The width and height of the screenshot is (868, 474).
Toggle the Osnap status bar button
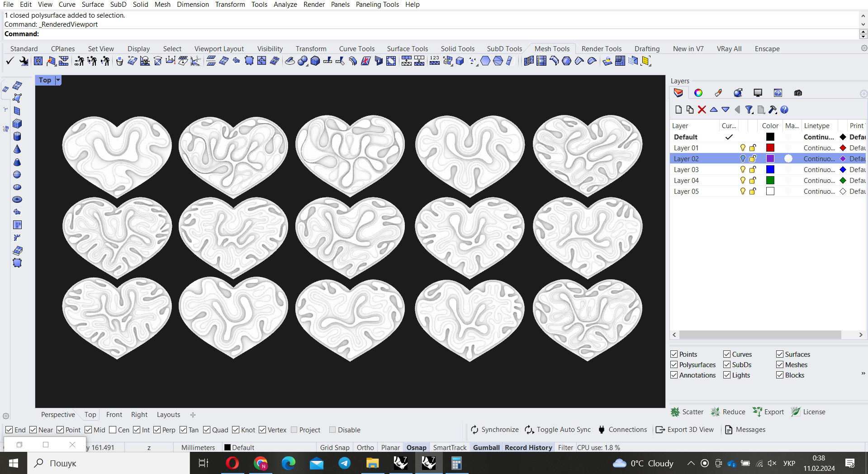pos(416,447)
